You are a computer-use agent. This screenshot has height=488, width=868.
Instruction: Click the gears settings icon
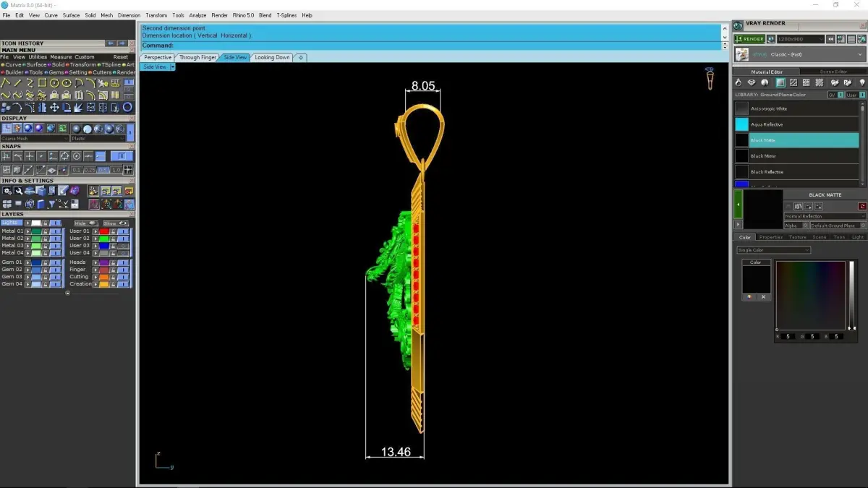[7, 191]
